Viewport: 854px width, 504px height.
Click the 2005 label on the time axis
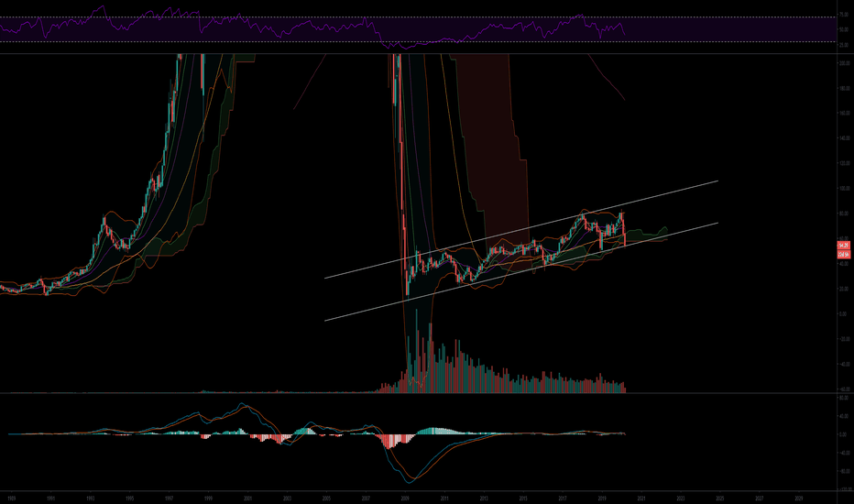pyautogui.click(x=326, y=498)
